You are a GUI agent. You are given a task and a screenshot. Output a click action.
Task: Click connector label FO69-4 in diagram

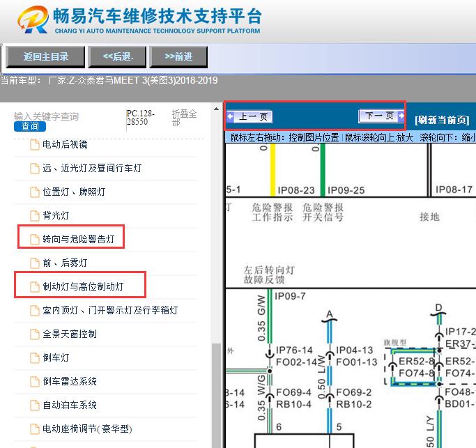[293, 392]
